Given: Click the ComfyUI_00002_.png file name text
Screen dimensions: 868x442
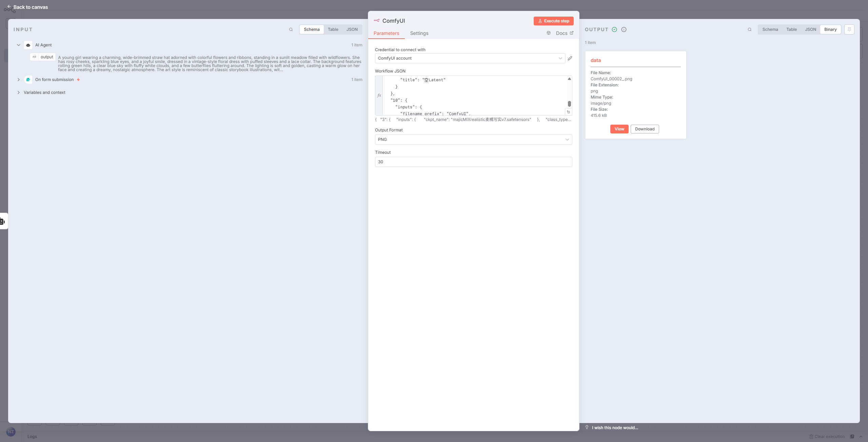Looking at the screenshot, I should point(611,79).
